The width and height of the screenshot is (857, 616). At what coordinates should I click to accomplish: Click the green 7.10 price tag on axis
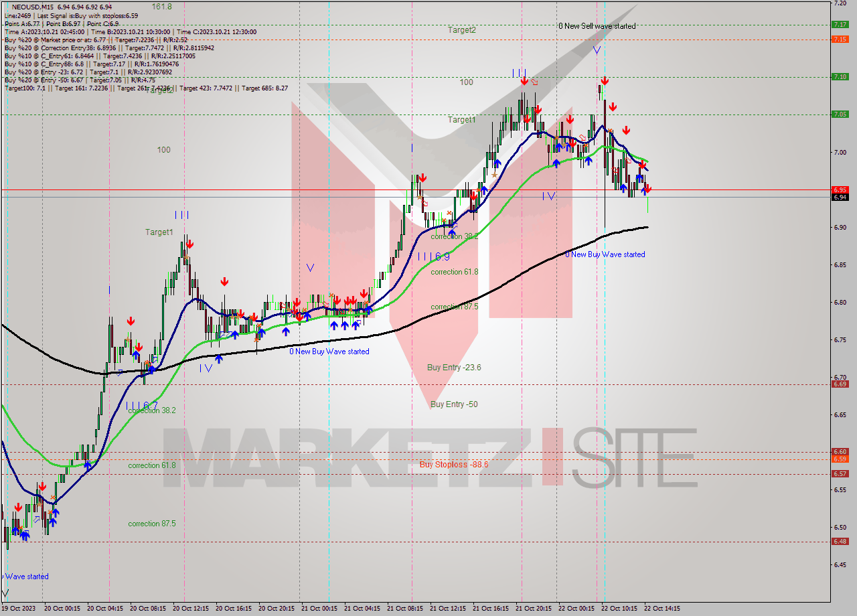(840, 77)
